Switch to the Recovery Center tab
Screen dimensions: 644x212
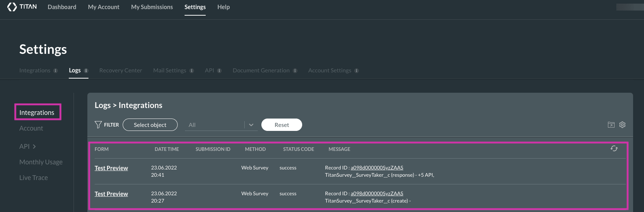(120, 70)
